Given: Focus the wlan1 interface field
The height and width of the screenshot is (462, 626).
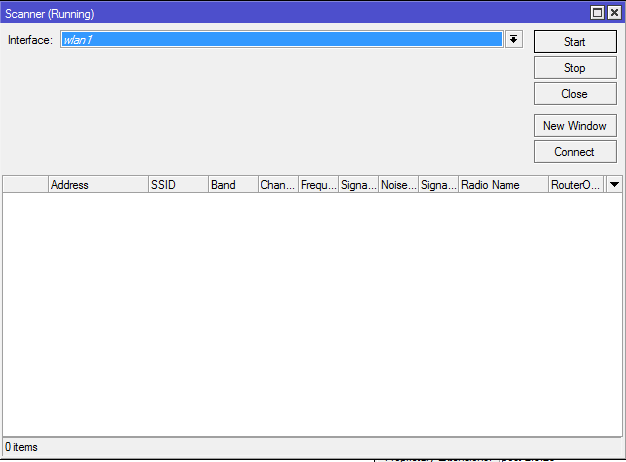Looking at the screenshot, I should pyautogui.click(x=282, y=40).
